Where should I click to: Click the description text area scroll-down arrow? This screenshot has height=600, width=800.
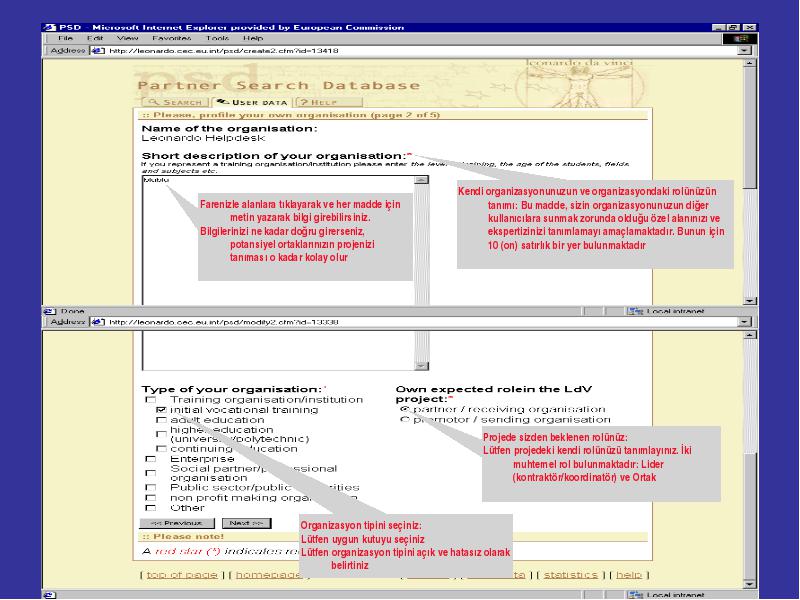point(421,366)
